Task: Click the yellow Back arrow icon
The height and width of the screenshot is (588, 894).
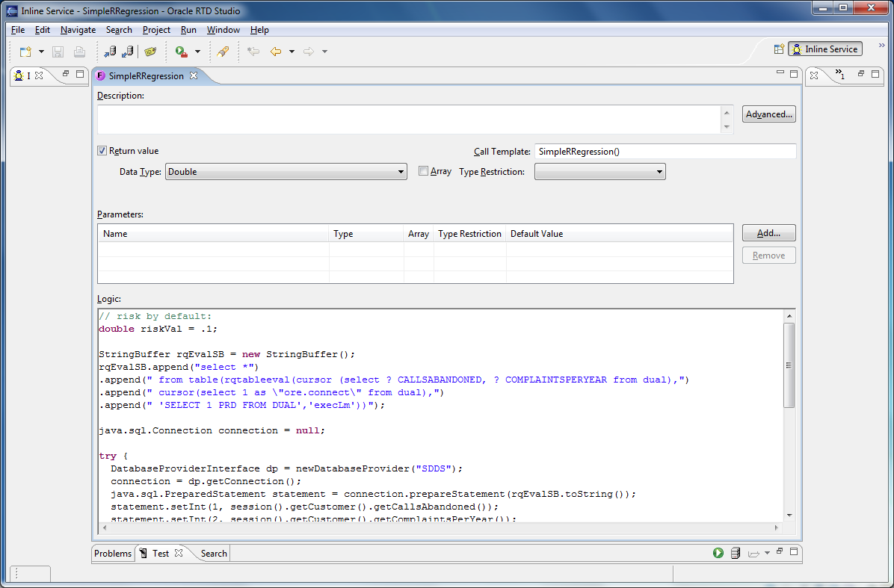Action: click(276, 52)
